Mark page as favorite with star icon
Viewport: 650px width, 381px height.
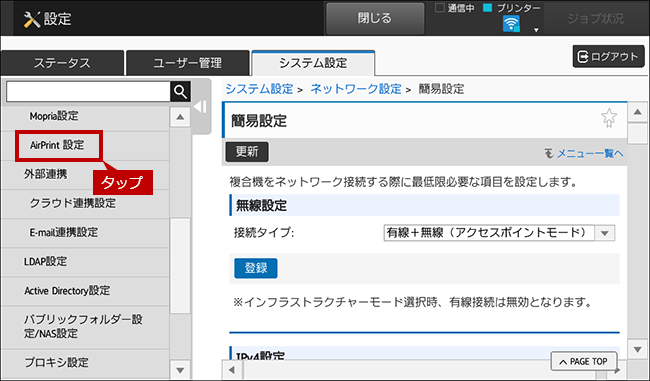609,118
